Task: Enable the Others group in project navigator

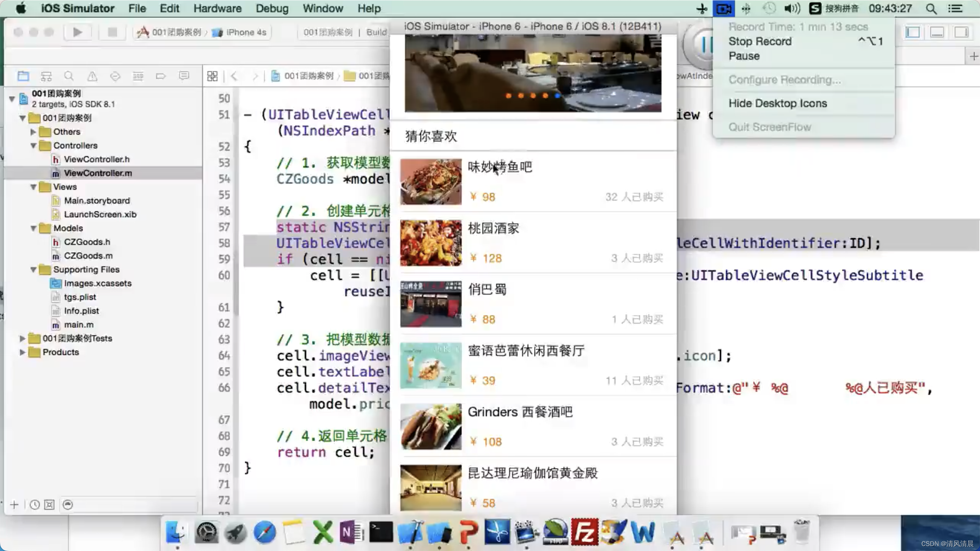Action: tap(32, 131)
